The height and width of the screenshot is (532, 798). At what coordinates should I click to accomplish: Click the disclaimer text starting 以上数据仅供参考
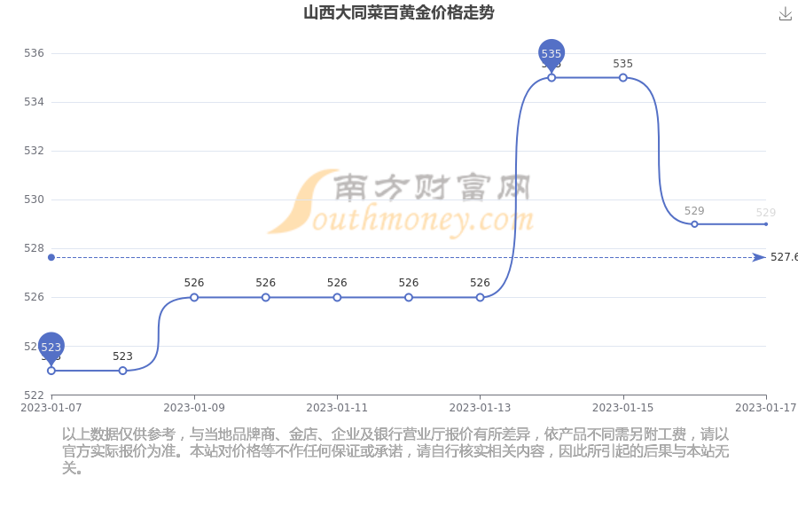click(395, 451)
